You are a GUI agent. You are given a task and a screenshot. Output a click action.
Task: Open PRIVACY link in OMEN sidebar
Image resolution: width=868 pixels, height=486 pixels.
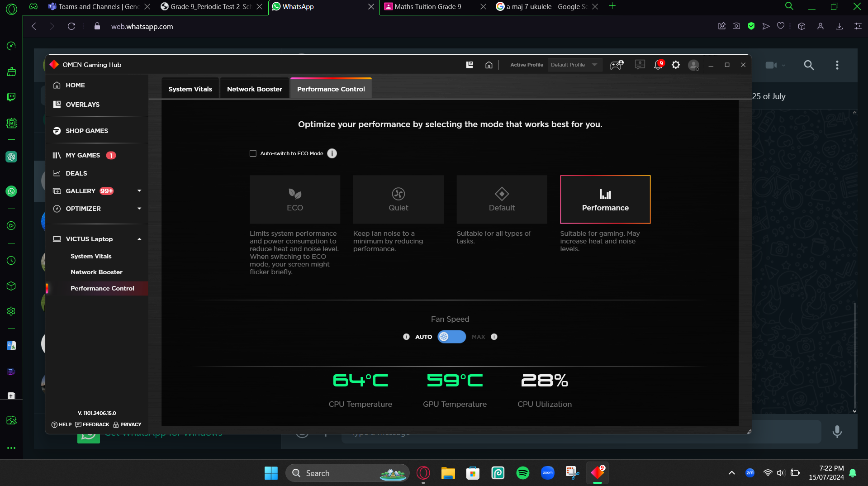point(127,424)
